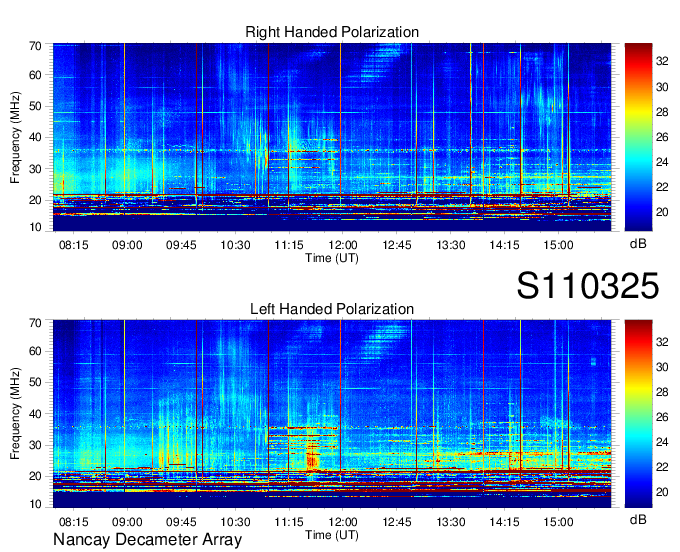680x552 pixels.
Task: Click 15:00 tick on Left Handed time axis
Action: click(x=558, y=522)
